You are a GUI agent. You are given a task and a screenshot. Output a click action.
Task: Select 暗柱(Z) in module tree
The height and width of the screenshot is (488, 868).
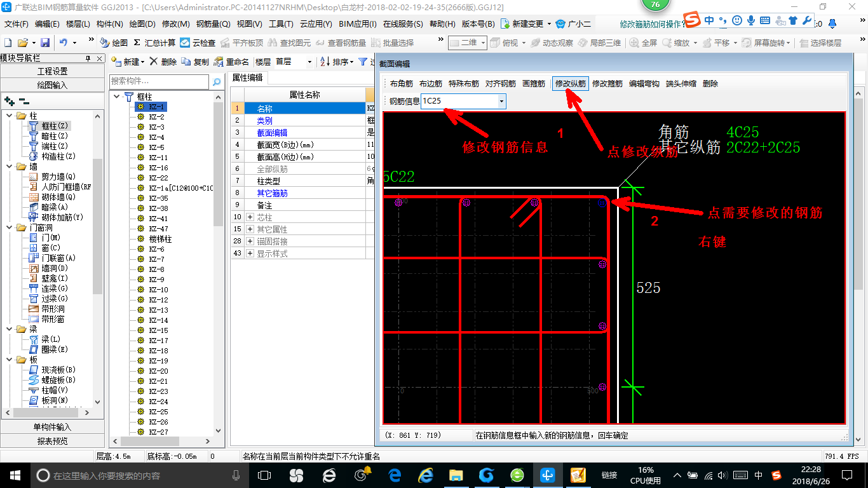point(52,136)
